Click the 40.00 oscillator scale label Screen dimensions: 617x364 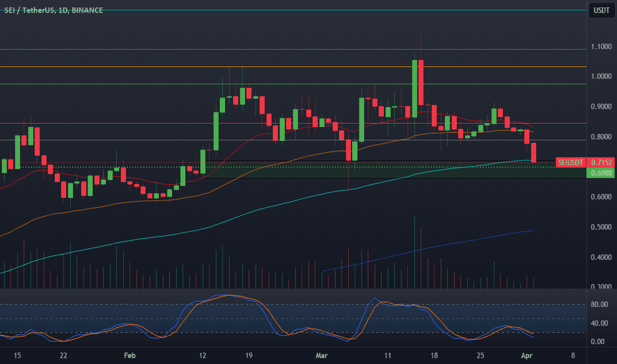click(x=599, y=323)
